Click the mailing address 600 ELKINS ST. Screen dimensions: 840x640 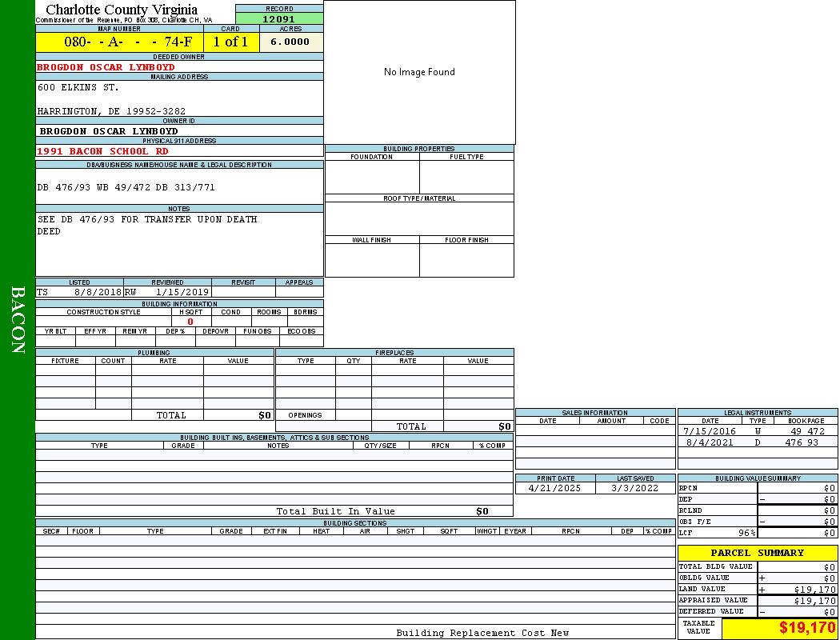click(78, 87)
